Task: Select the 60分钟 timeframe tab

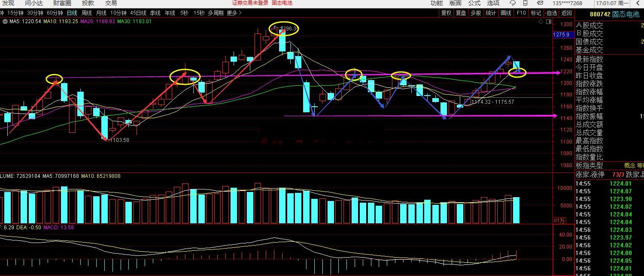Action: click(55, 13)
